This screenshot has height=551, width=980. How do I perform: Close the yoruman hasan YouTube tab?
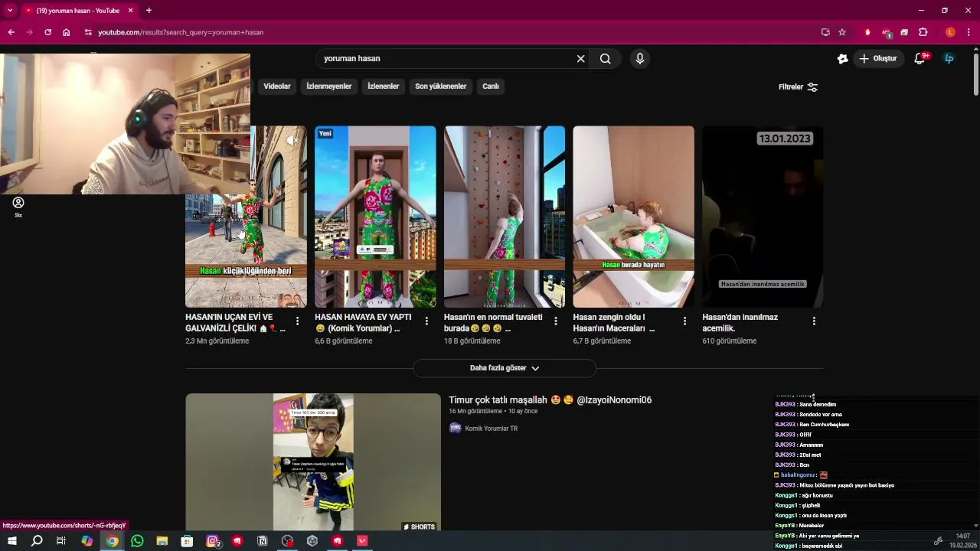pos(130,10)
